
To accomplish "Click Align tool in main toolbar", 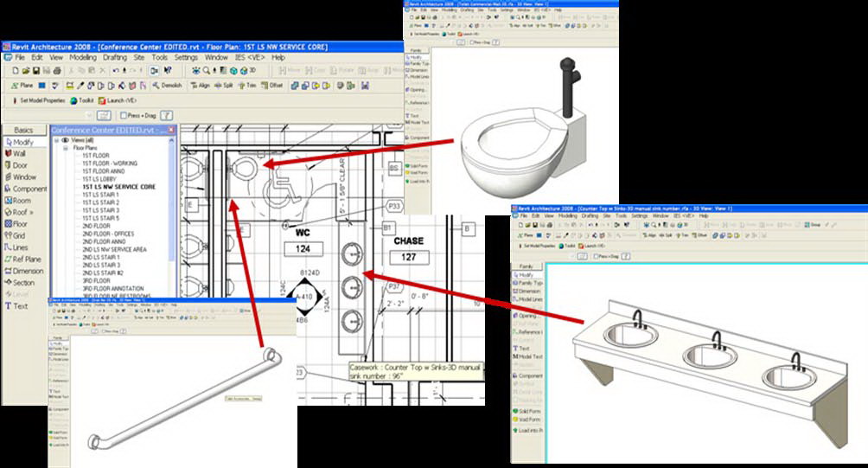I will (201, 86).
